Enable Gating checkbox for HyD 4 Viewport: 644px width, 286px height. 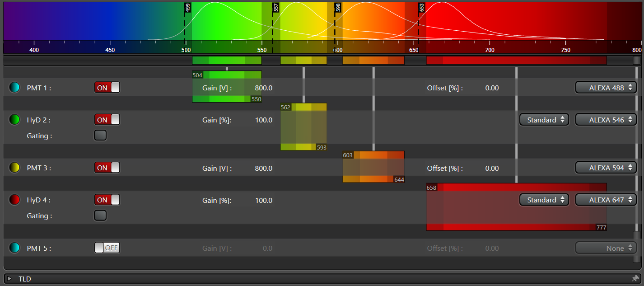100,216
